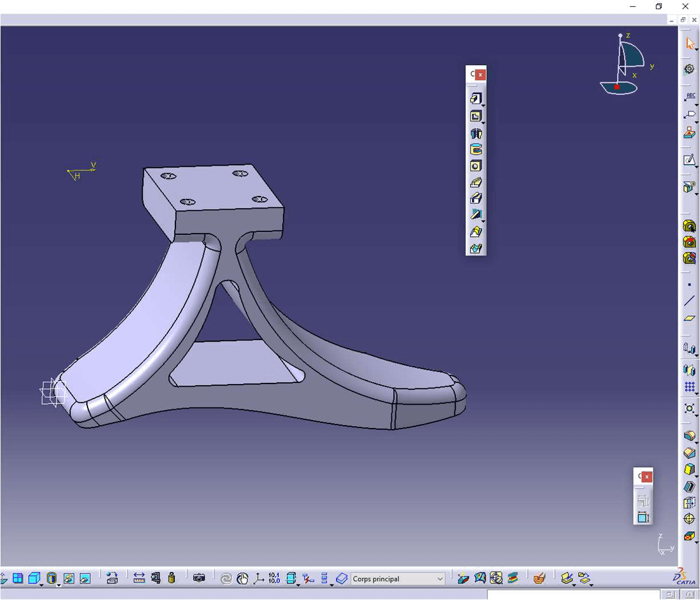Click the Draft Angle icon

(689, 470)
